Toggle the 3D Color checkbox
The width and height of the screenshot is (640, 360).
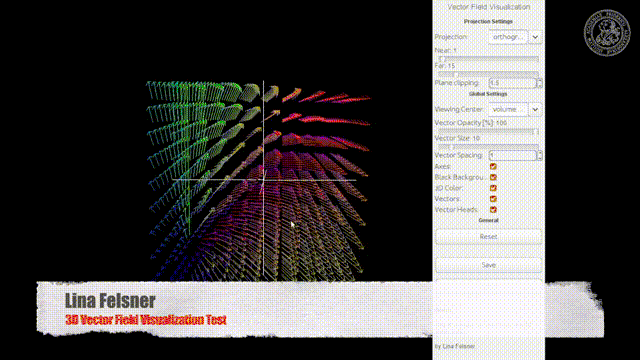pos(493,188)
